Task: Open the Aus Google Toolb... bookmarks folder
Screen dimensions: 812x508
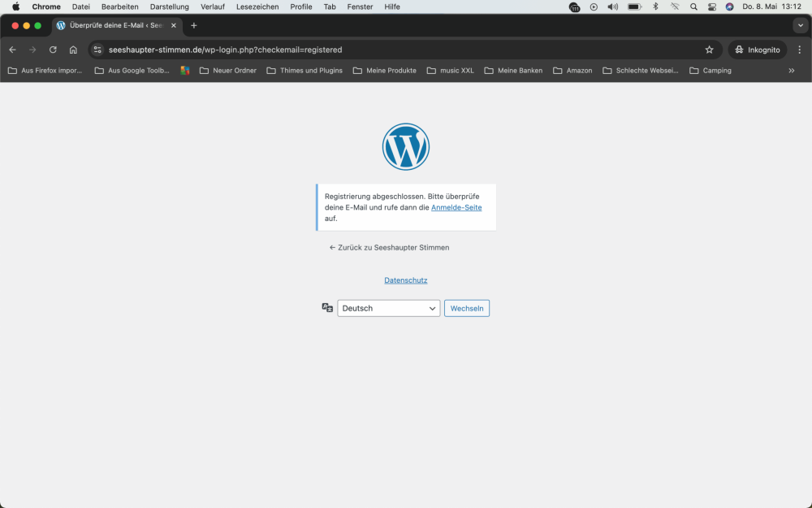Action: click(x=132, y=71)
